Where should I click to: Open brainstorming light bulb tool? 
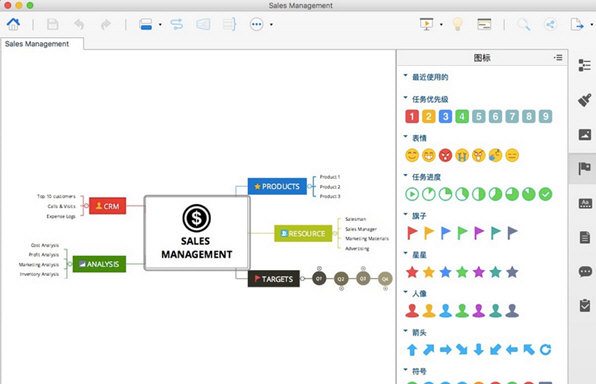point(458,24)
